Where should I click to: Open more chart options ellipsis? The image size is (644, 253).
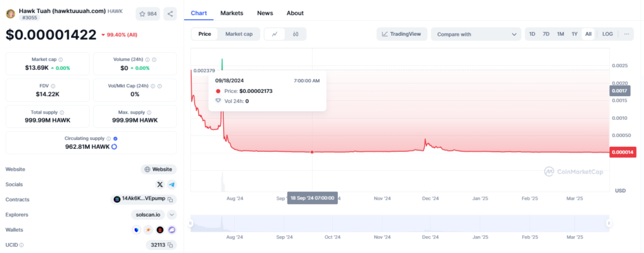click(x=626, y=34)
